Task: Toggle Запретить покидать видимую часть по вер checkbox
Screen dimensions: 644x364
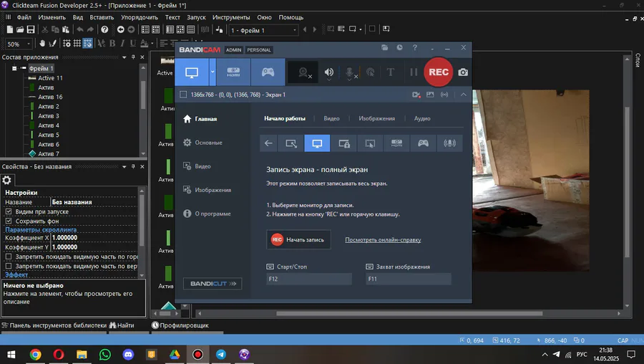Action: 9,266
